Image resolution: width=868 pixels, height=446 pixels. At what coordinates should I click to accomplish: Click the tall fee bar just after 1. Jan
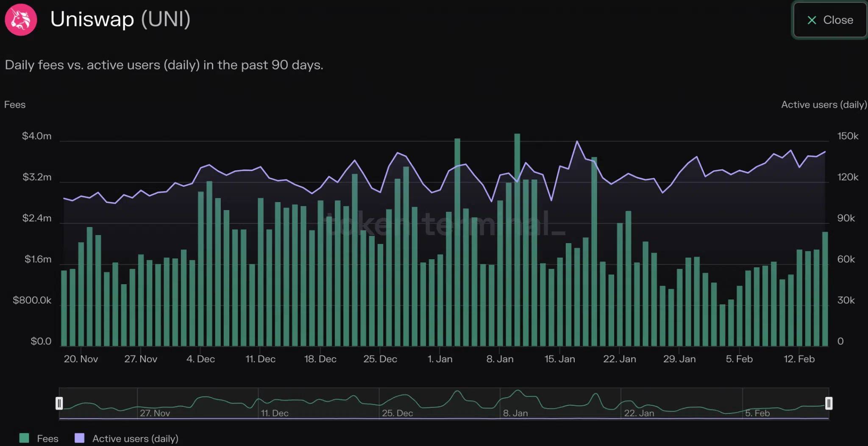pos(457,242)
